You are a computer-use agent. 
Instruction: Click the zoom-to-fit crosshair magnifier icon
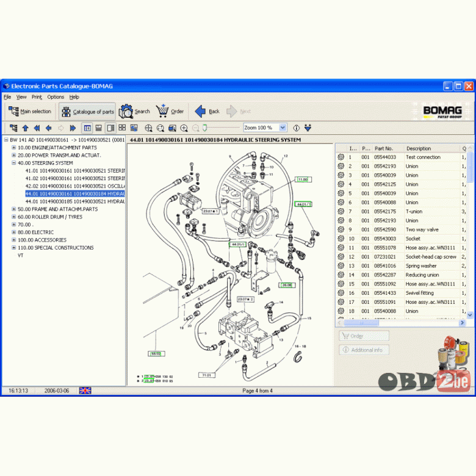click(x=148, y=128)
